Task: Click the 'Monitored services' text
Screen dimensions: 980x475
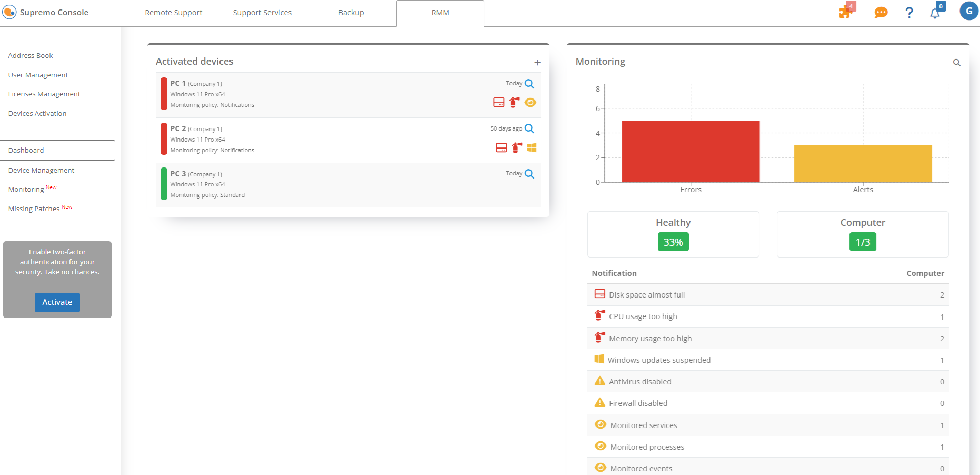Action: pyautogui.click(x=644, y=425)
